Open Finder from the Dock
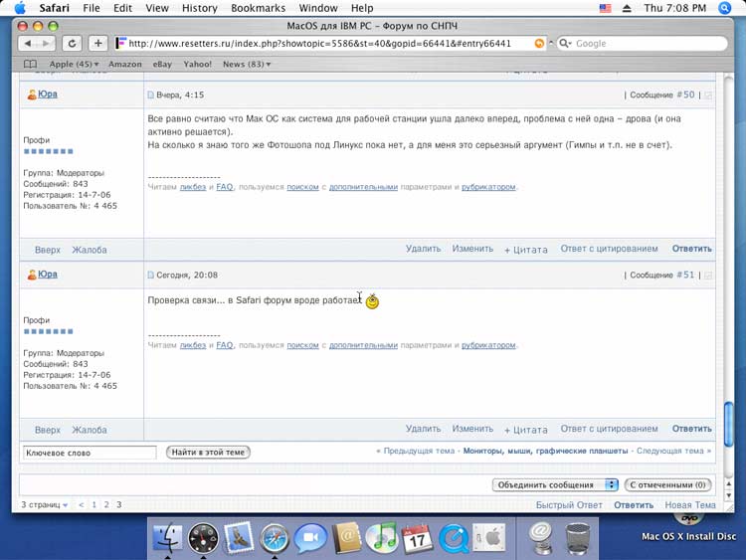This screenshot has height=560, width=746. click(167, 538)
